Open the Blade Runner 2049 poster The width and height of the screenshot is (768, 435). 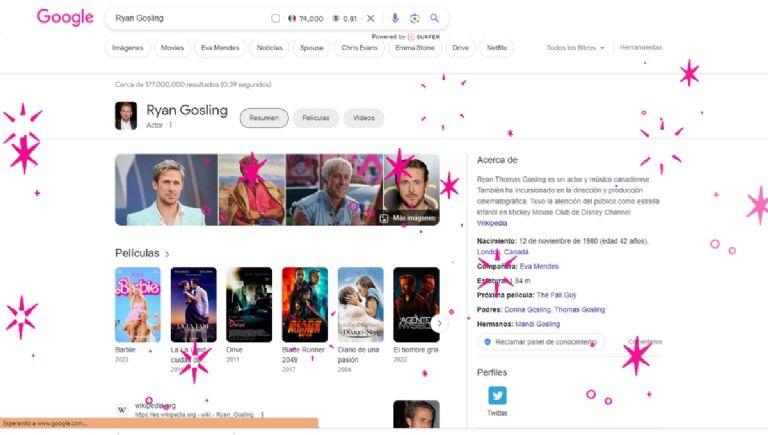305,305
